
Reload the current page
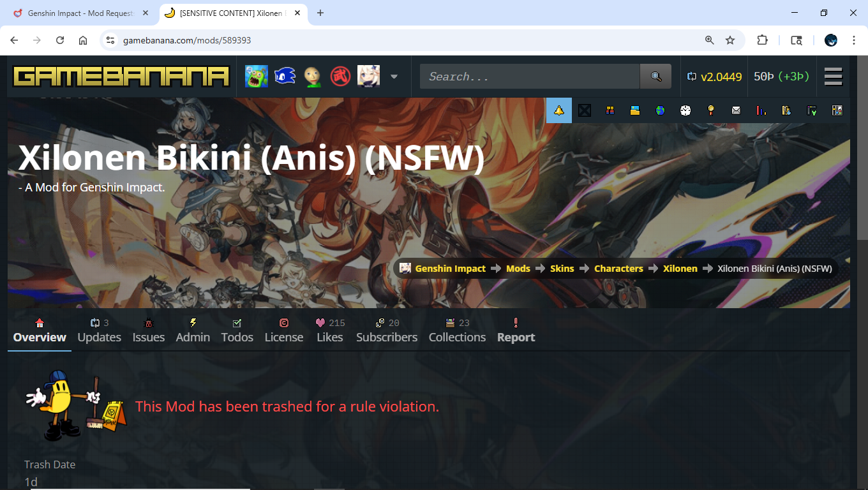(60, 40)
